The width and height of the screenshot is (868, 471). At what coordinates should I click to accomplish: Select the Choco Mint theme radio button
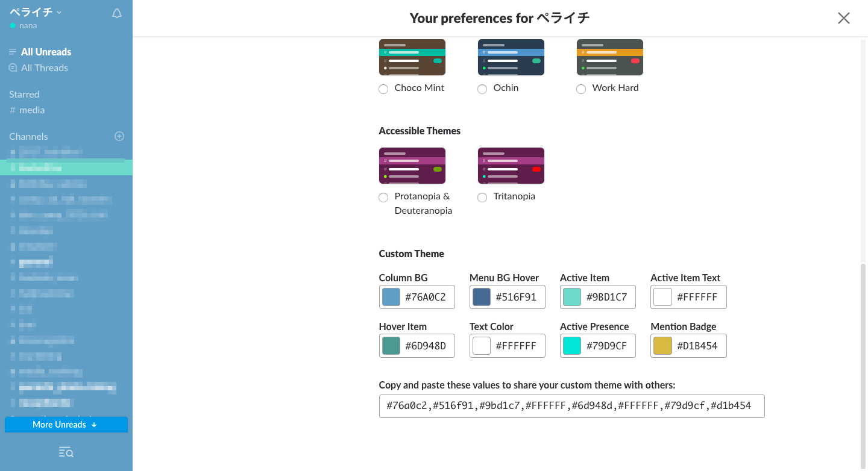coord(383,89)
